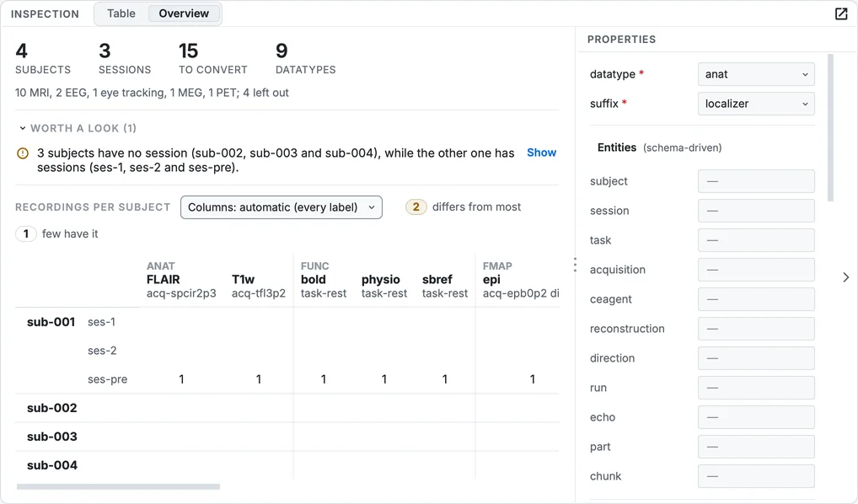Viewport: 858px width, 504px height.
Task: Switch to the Table tab
Action: click(x=121, y=13)
